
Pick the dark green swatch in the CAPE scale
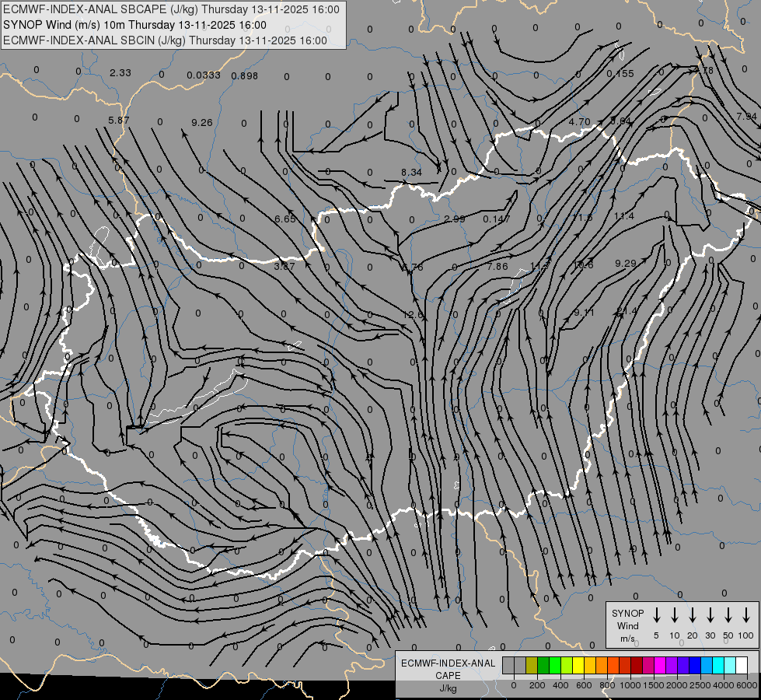point(543,666)
